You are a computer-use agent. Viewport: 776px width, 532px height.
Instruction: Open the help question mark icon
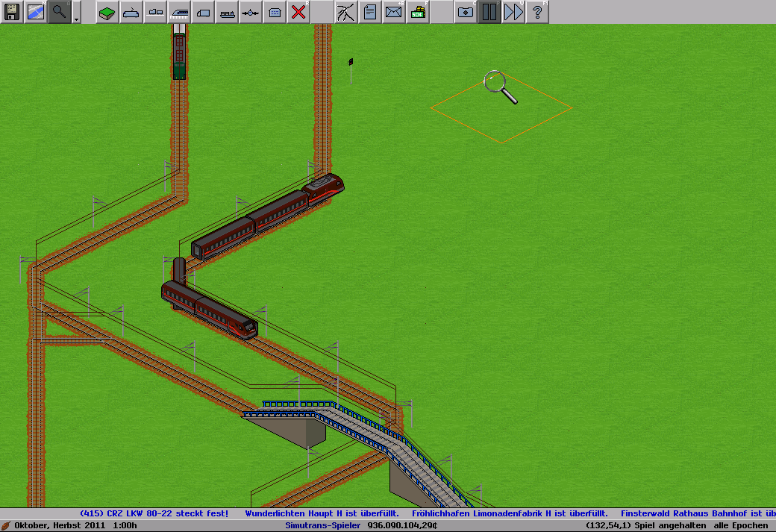(536, 12)
